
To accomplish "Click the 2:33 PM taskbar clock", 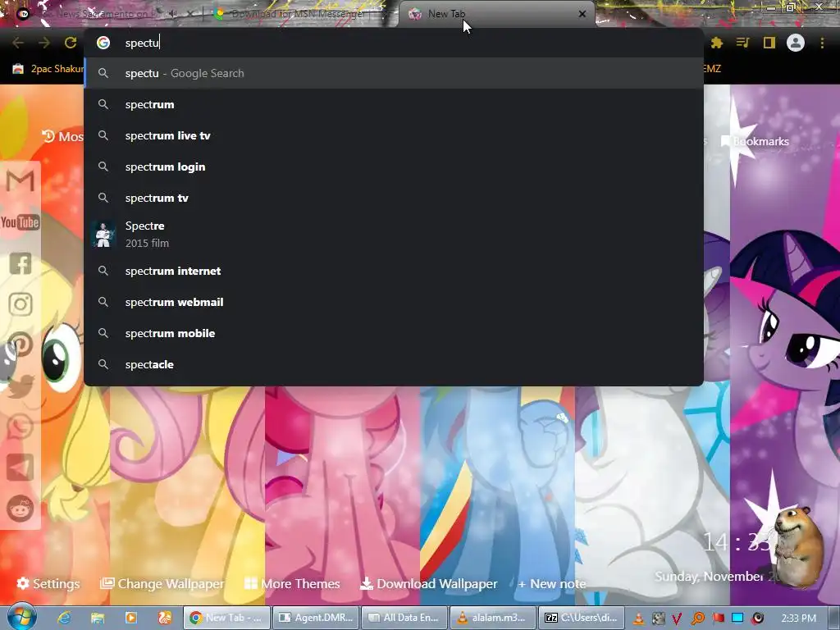I will point(798,619).
